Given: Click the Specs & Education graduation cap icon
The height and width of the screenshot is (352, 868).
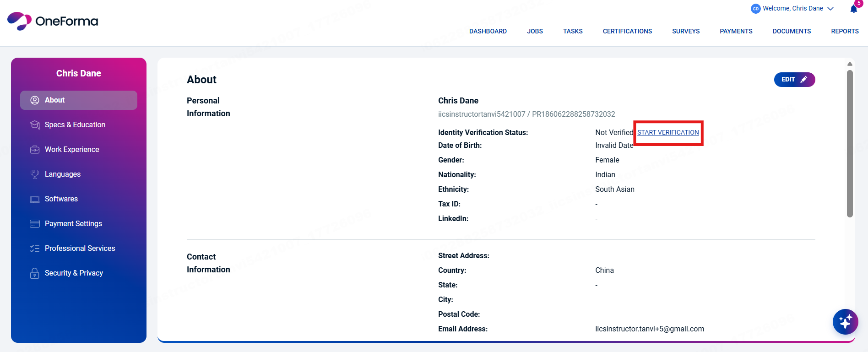Looking at the screenshot, I should [35, 125].
